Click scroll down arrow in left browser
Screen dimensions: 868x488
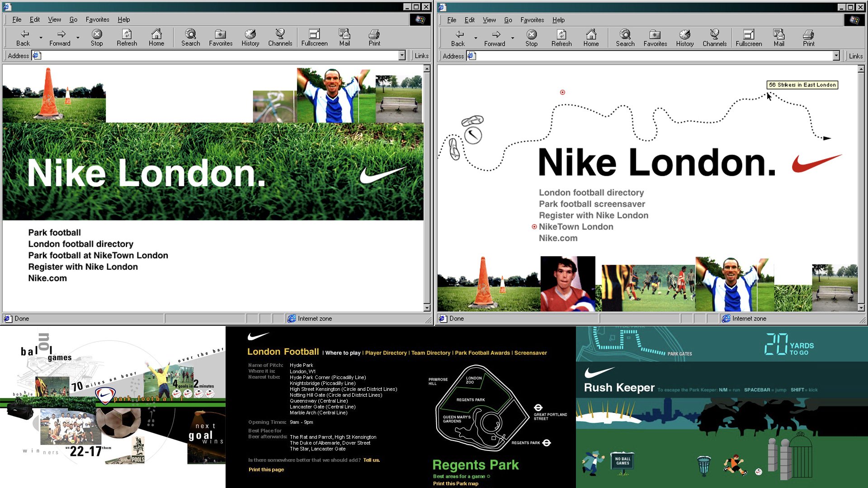[x=427, y=308]
